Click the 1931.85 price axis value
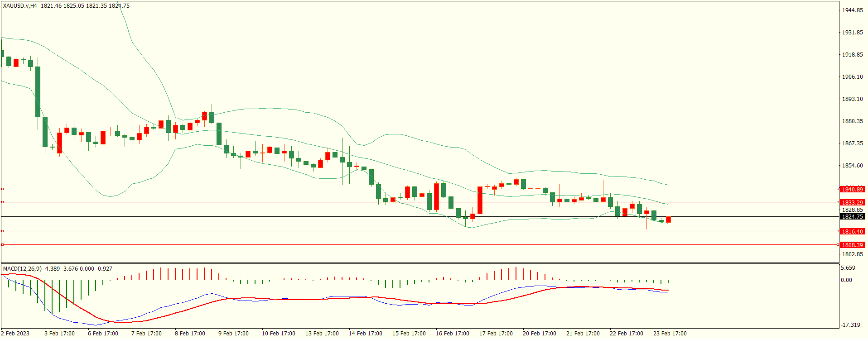868x339 pixels. (852, 33)
